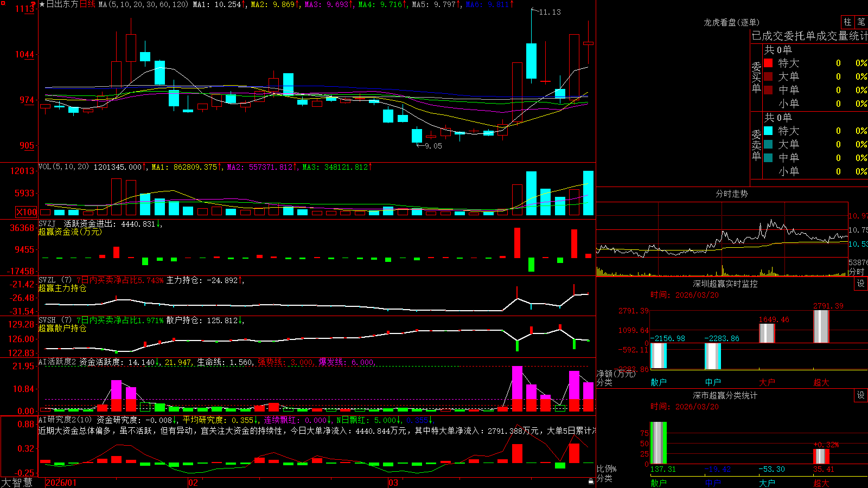
Task: Click the MA(5,10,20,30,60,120) indicator label
Action: tap(143, 4)
